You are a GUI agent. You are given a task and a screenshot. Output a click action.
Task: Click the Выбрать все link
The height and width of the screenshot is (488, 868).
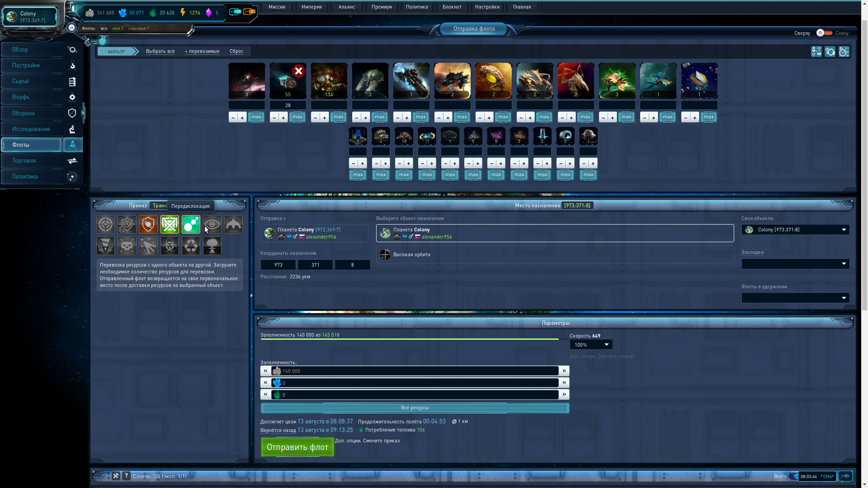tap(160, 52)
